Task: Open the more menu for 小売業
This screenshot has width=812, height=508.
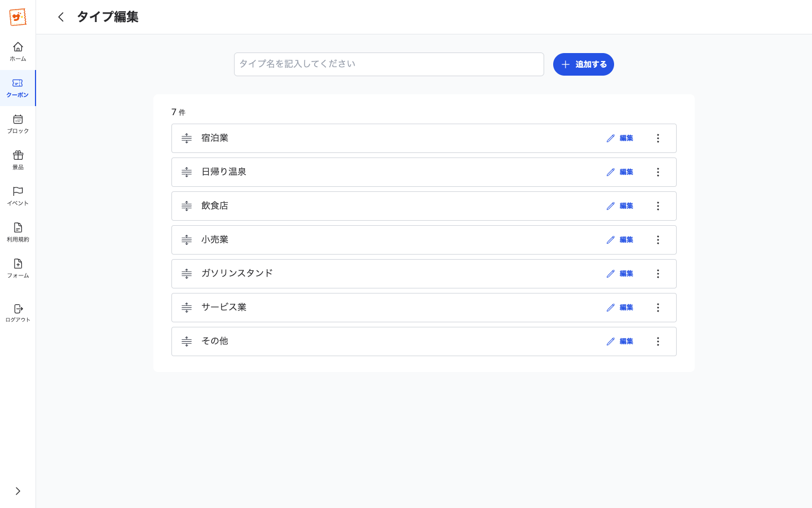Action: tap(658, 240)
